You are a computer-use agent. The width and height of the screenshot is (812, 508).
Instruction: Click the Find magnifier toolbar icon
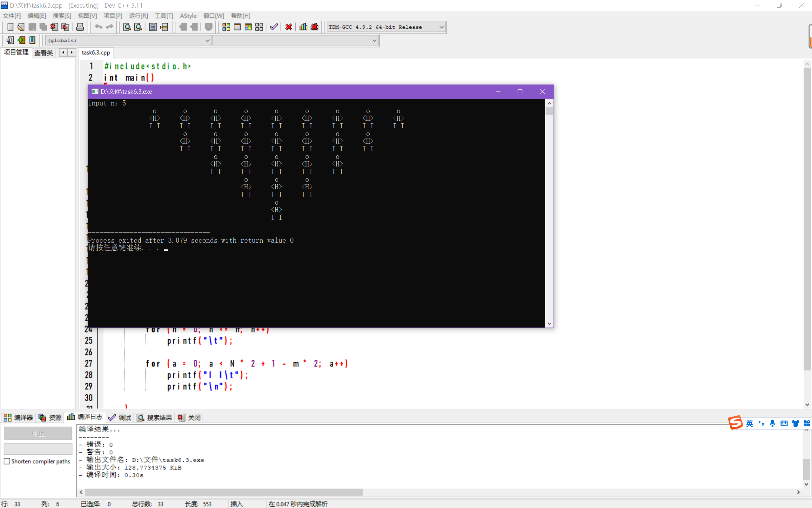[x=127, y=27]
